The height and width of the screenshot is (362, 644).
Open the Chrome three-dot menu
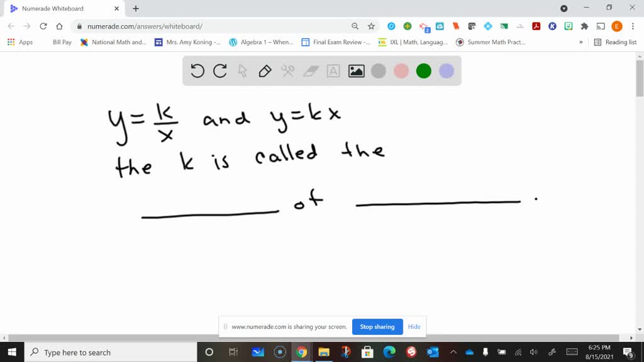point(632,26)
